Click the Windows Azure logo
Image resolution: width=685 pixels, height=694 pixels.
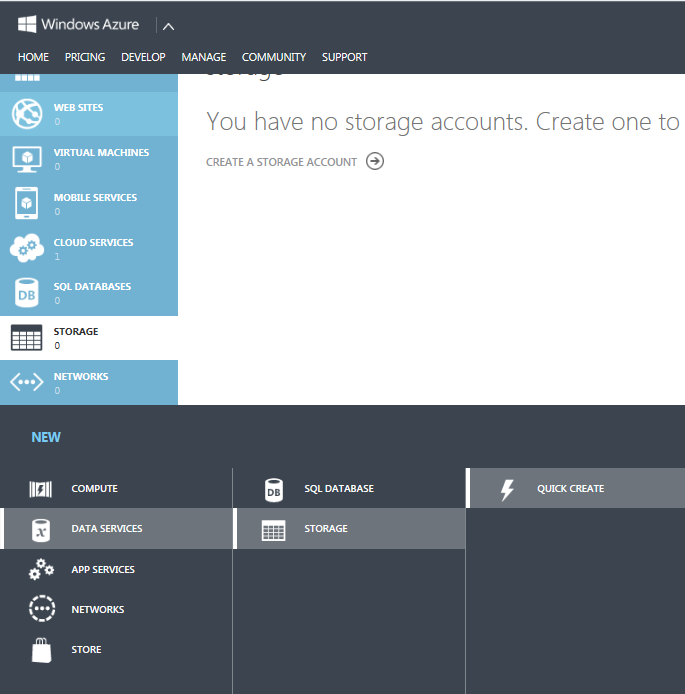click(78, 24)
